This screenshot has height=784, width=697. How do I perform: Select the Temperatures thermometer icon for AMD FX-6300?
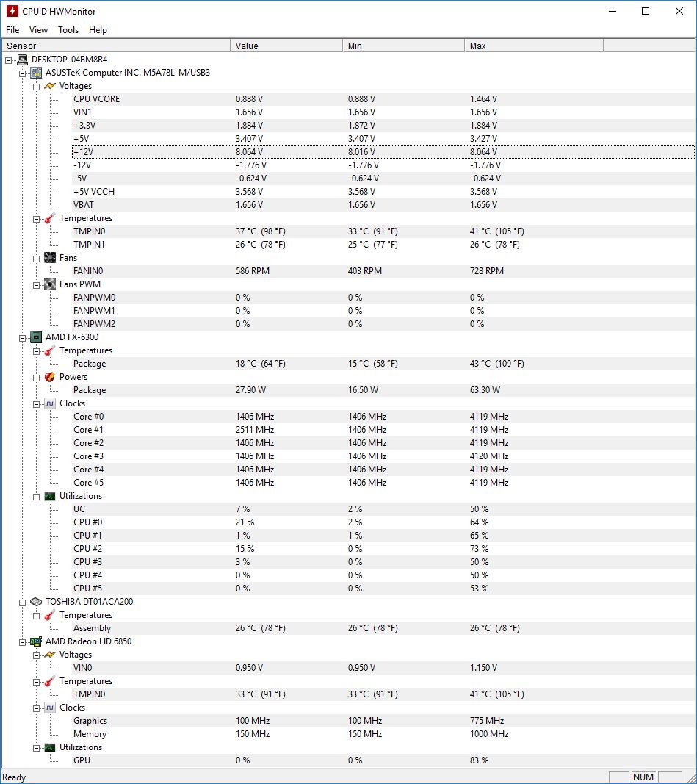[x=48, y=350]
